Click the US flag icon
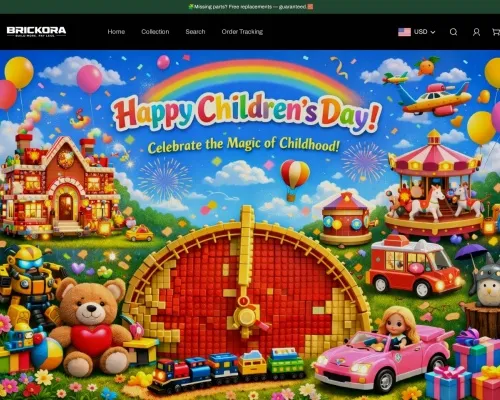 404,32
